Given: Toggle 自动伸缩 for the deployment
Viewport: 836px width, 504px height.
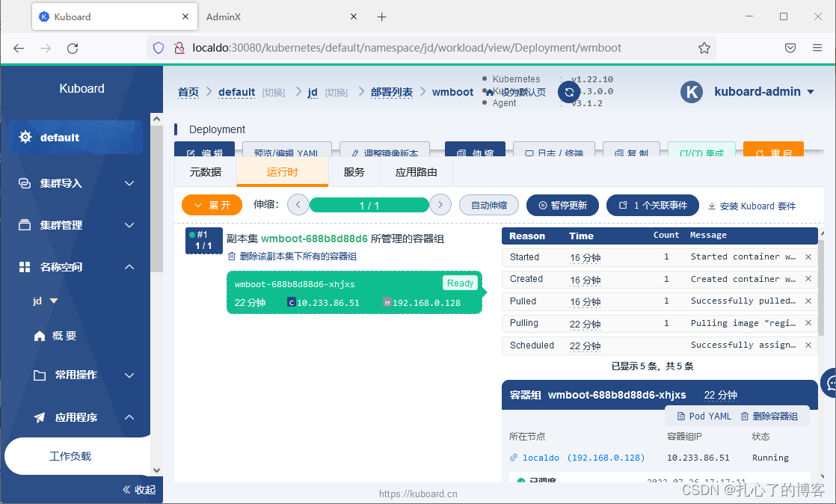Looking at the screenshot, I should pos(488,205).
